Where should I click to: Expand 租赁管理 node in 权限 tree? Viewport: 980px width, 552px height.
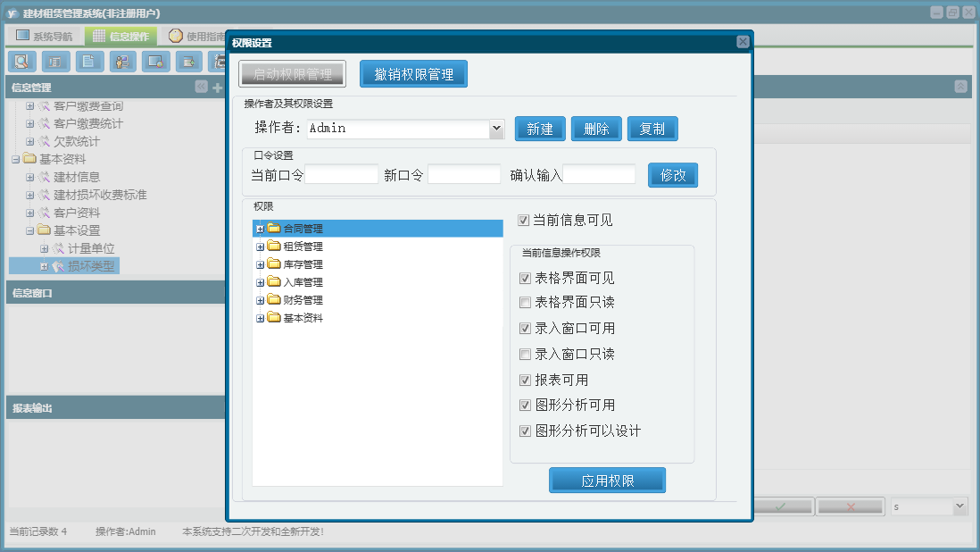click(x=260, y=247)
